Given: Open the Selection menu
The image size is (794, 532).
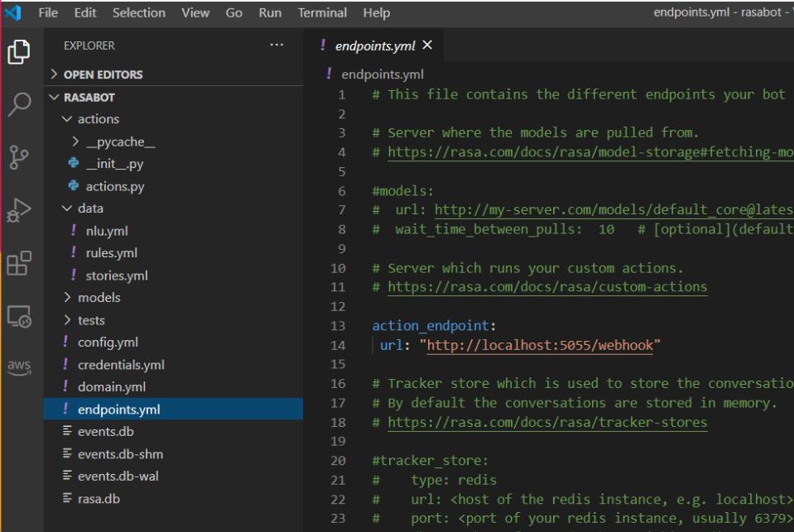Looking at the screenshot, I should coord(139,12).
